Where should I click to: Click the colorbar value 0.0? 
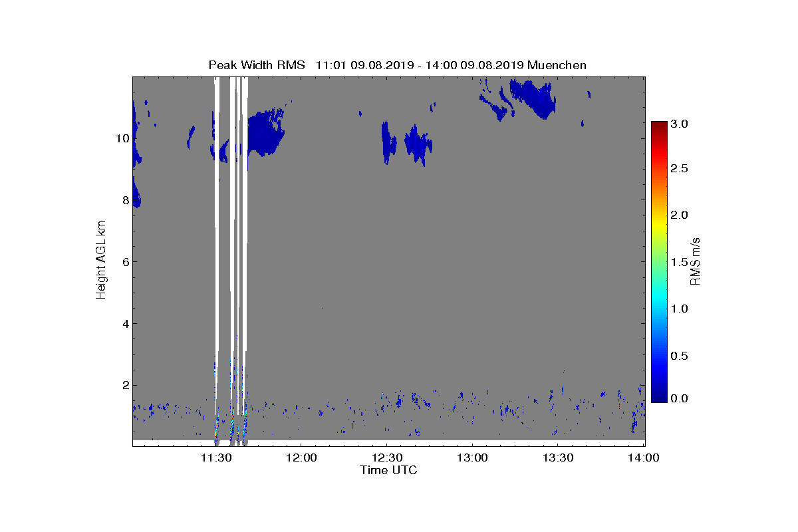pos(680,398)
